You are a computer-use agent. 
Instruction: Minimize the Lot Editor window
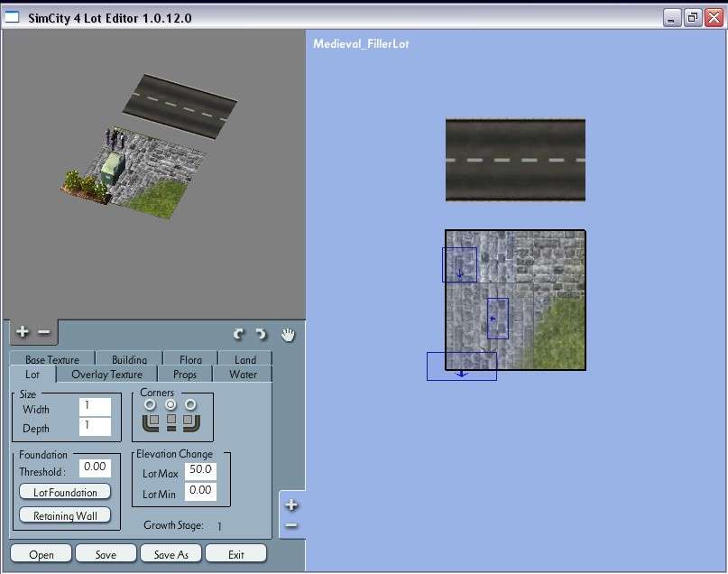[671, 18]
